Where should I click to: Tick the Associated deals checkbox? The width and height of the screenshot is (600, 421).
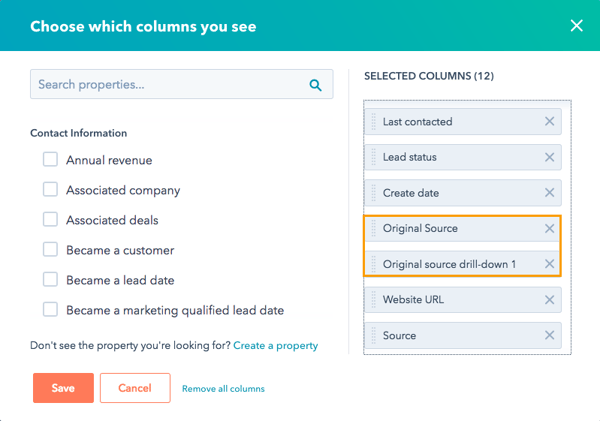pos(50,220)
